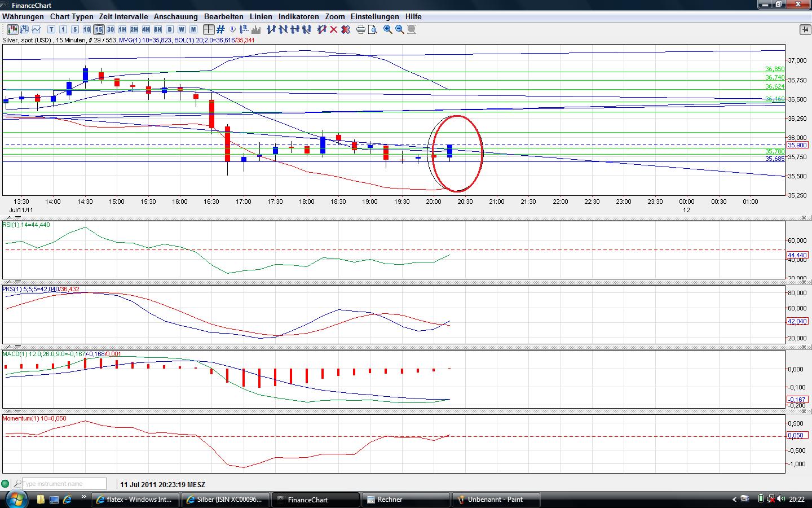Click the printer icon in toolbar
The width and height of the screenshot is (812, 508).
pos(361,29)
